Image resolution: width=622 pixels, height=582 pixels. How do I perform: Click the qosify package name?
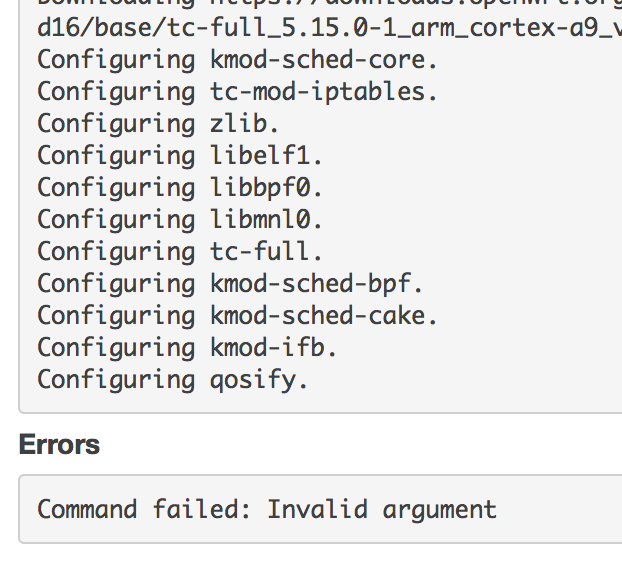(259, 379)
